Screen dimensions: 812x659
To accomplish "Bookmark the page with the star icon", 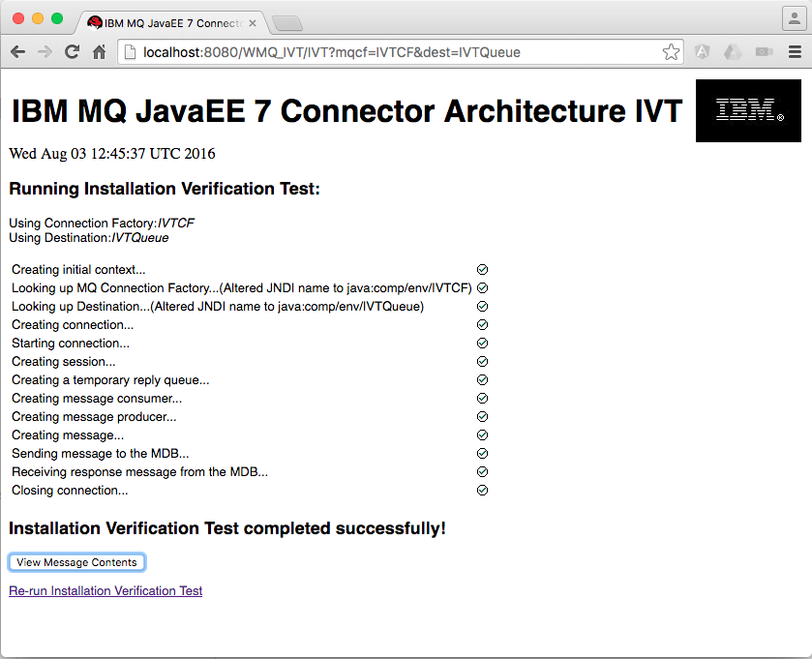I will [x=671, y=51].
